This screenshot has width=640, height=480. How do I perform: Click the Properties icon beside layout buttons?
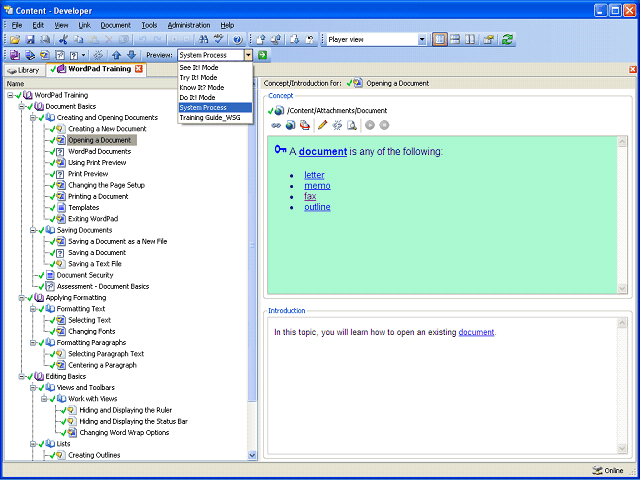pos(489,40)
